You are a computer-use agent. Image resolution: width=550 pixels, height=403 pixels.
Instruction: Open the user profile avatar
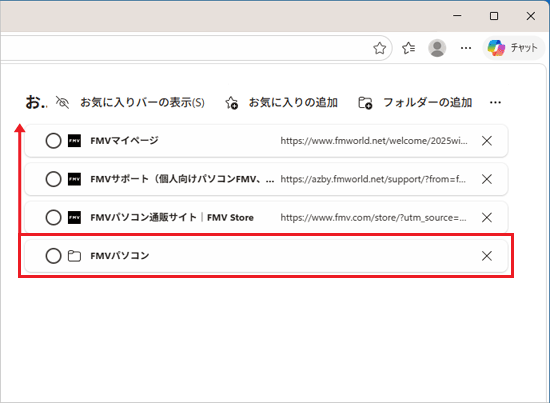click(x=437, y=48)
